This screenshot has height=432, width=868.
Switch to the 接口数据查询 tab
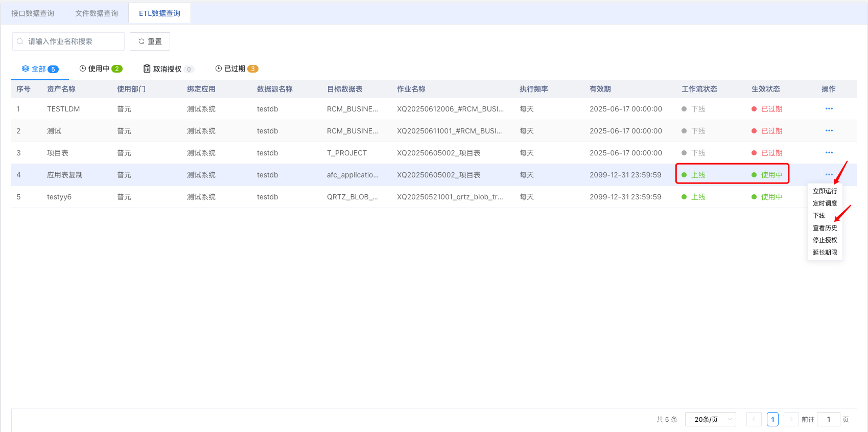33,13
